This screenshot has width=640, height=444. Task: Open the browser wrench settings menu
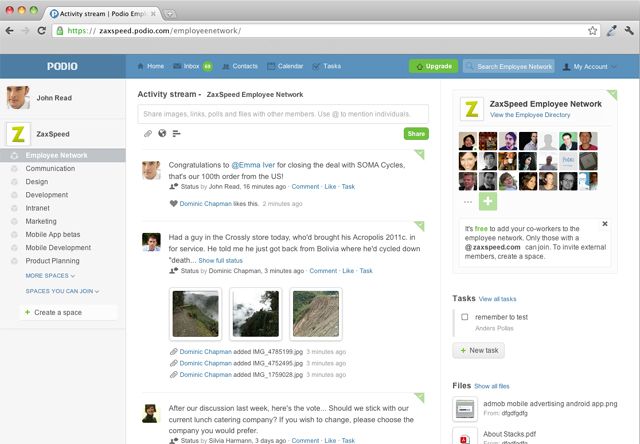(629, 31)
